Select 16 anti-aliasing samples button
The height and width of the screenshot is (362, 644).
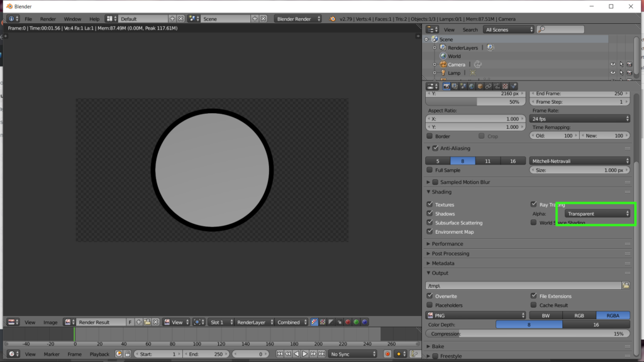513,161
